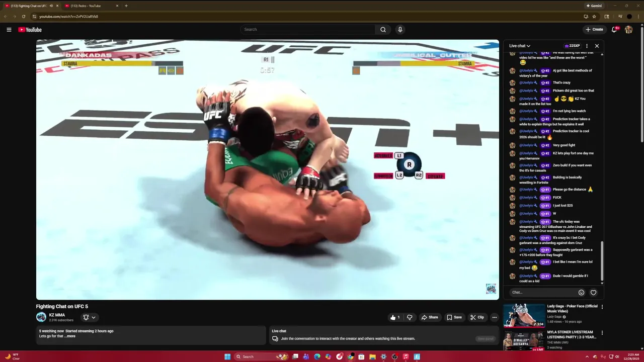
Task: Click '5 watching now' stream info text
Action: 51,331
